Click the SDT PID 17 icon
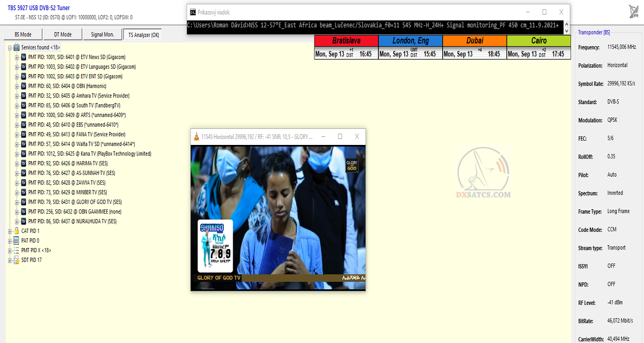The width and height of the screenshot is (644, 343). coord(17,260)
